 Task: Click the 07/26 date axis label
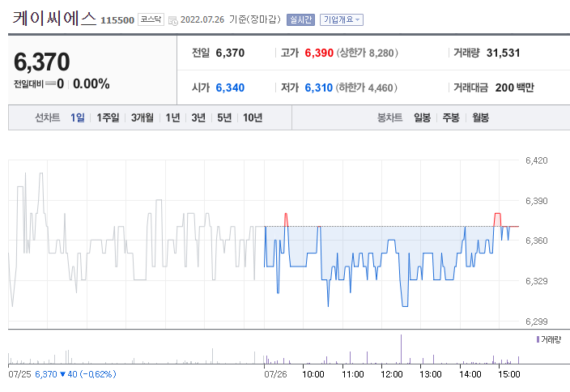coord(275,374)
